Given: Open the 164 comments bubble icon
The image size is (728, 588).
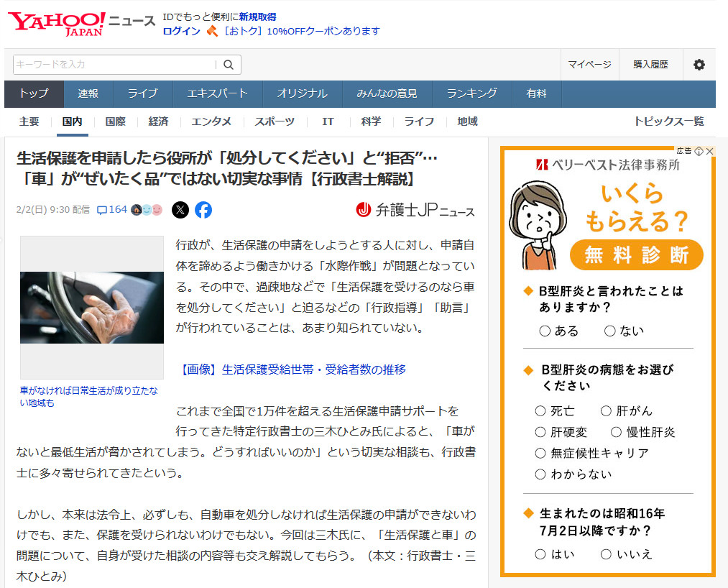Looking at the screenshot, I should coord(102,210).
